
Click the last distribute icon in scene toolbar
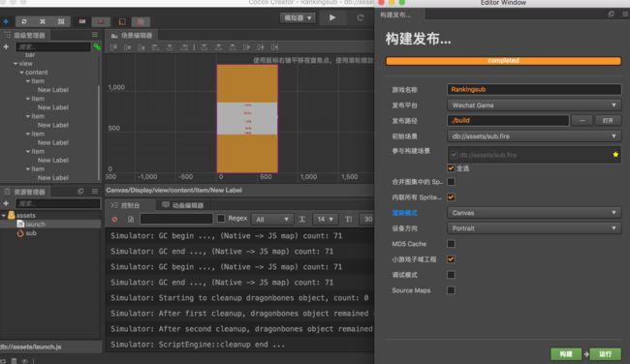point(275,47)
